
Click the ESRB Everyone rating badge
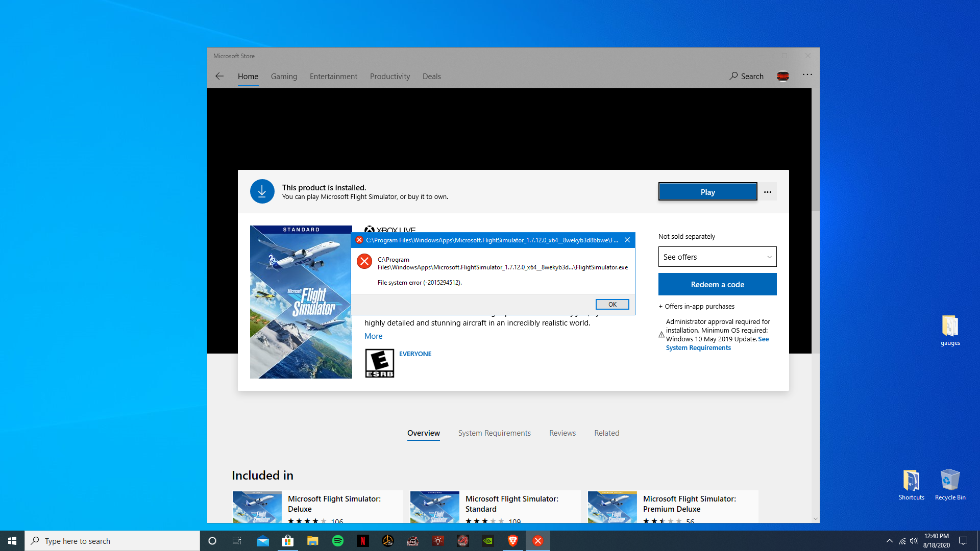[379, 363]
